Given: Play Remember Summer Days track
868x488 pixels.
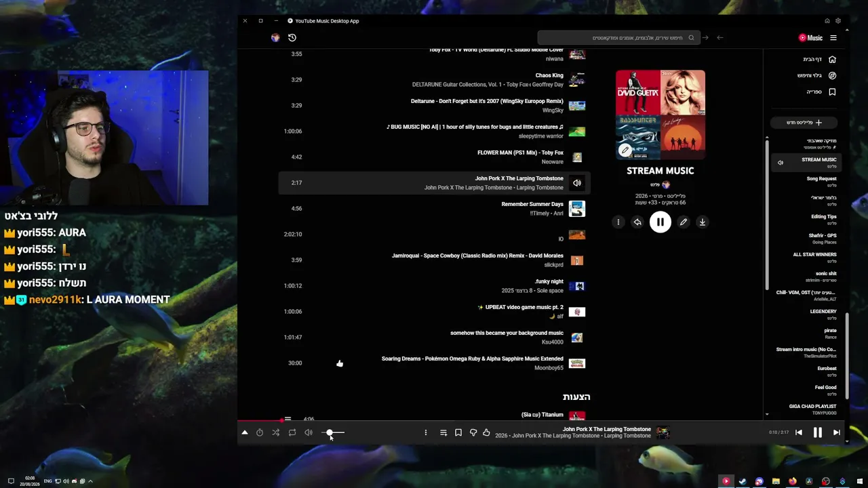Looking at the screenshot, I should coord(434,209).
